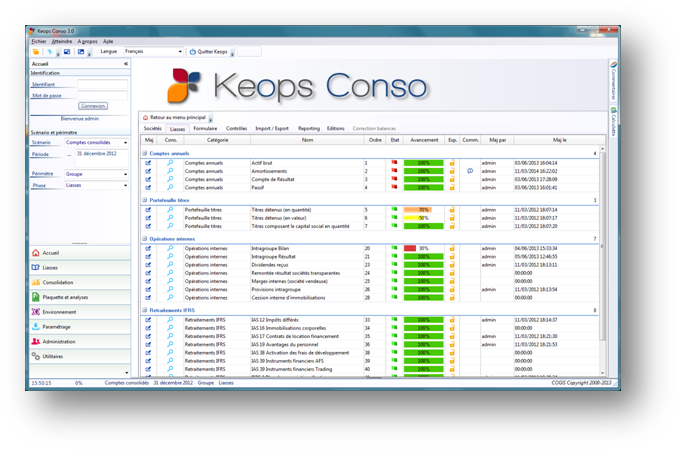
Task: Click the magnifier icon for Intragroupe Bilan row
Action: 170,248
